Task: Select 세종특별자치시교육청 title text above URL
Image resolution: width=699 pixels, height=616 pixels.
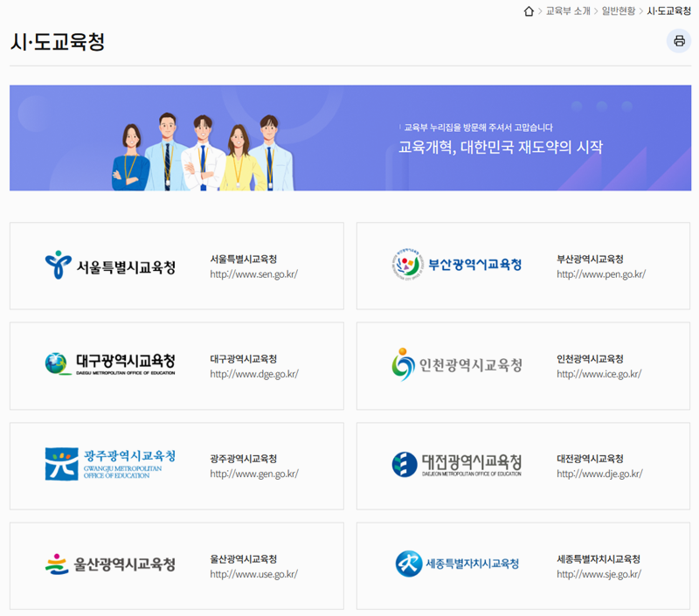Action: [599, 559]
